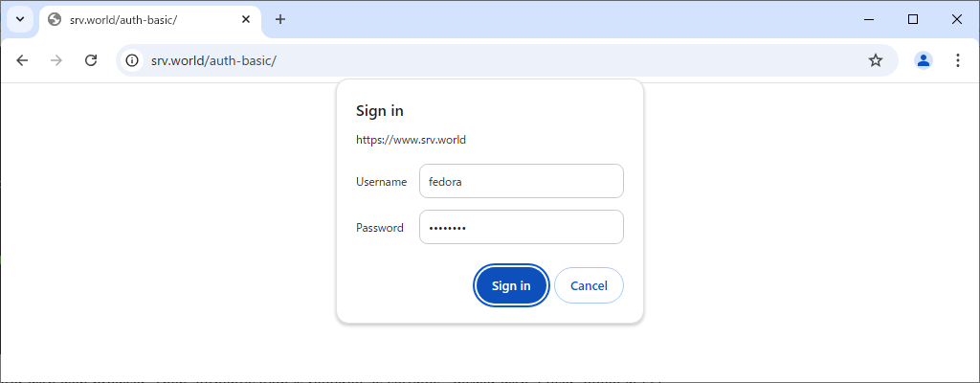Click the Username field containing fedora
The width and height of the screenshot is (980, 383).
click(x=522, y=182)
